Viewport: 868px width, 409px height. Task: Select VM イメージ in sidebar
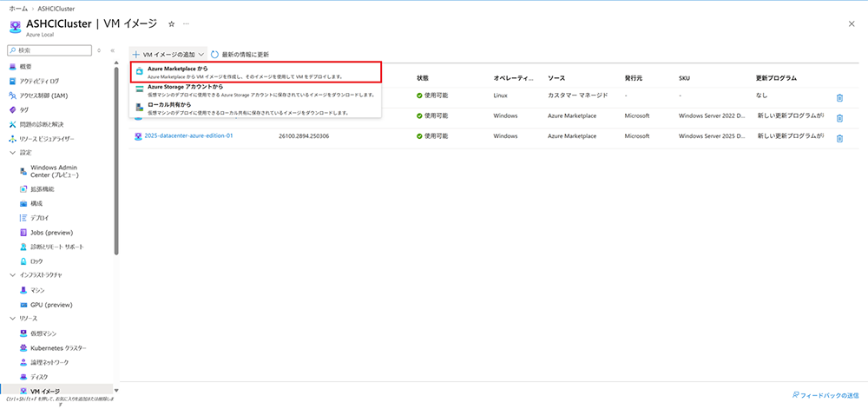tap(45, 392)
